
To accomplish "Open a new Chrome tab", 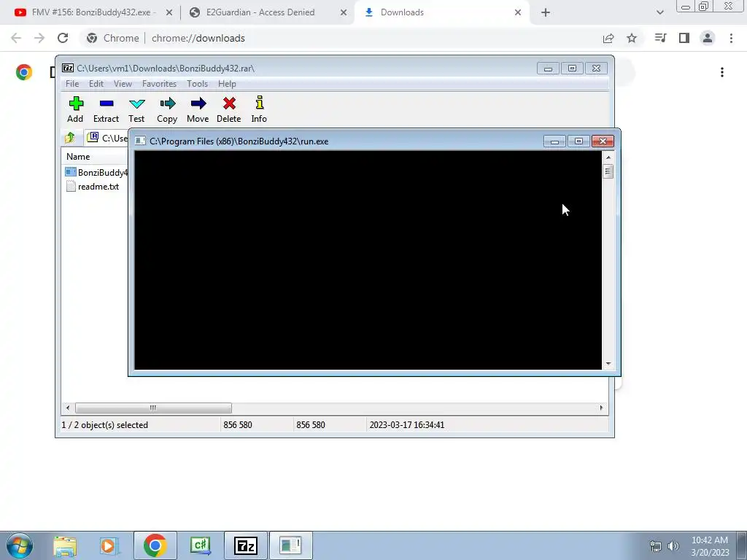I will [546, 13].
